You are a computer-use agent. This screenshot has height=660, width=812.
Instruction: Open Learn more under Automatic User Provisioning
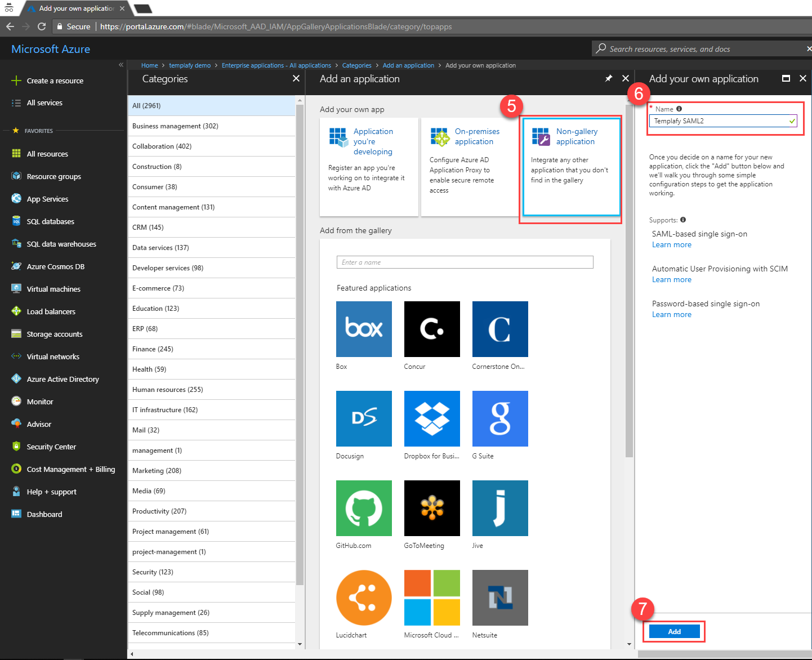pyautogui.click(x=672, y=279)
